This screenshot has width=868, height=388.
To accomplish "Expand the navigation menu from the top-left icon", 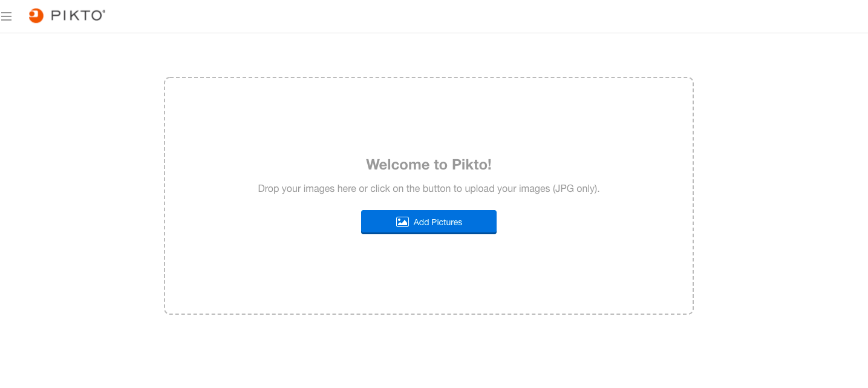I will 6,16.
